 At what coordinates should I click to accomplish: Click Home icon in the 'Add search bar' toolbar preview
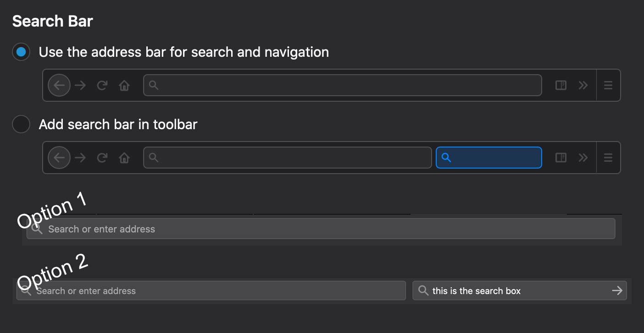(124, 158)
